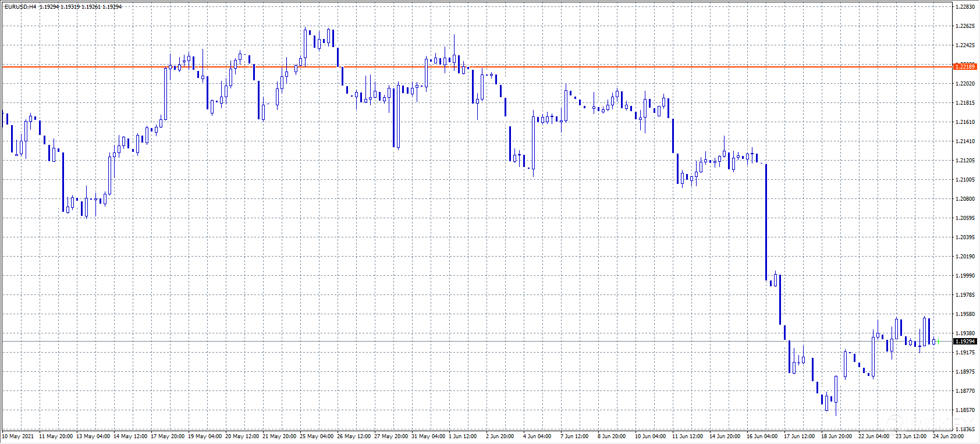Click the 31 May 04:00 time label
Viewport: 980px width, 444px height.
pyautogui.click(x=428, y=436)
